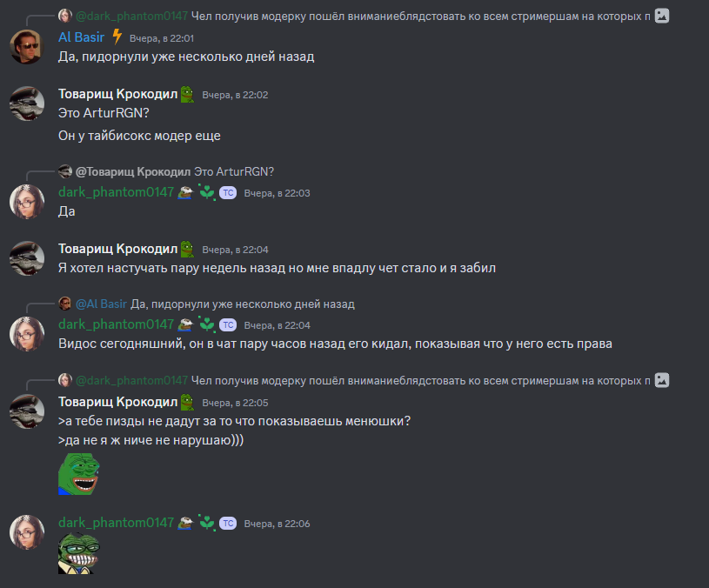Click the timestamp 'Вчера, в 22:05'
Image resolution: width=709 pixels, height=588 pixels.
coord(235,403)
